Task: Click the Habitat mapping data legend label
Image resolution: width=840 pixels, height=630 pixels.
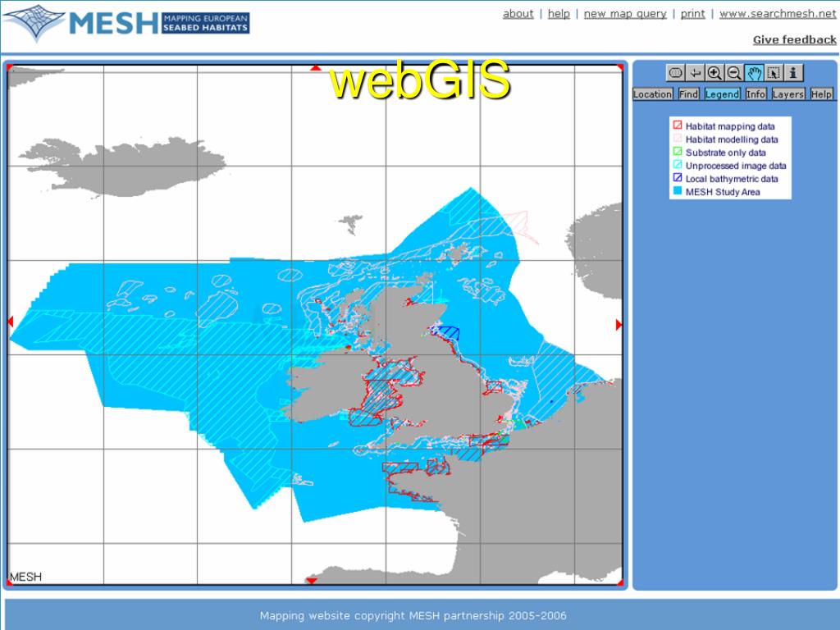Action: (x=730, y=126)
